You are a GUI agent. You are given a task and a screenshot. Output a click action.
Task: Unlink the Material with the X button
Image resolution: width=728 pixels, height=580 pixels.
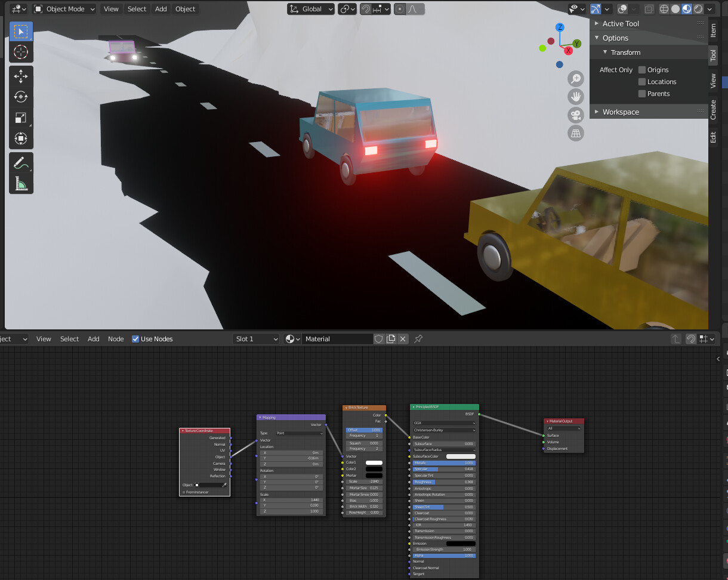pos(403,338)
